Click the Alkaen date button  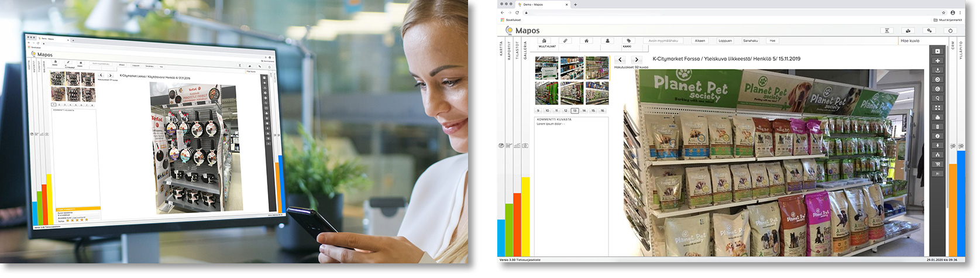pos(700,41)
